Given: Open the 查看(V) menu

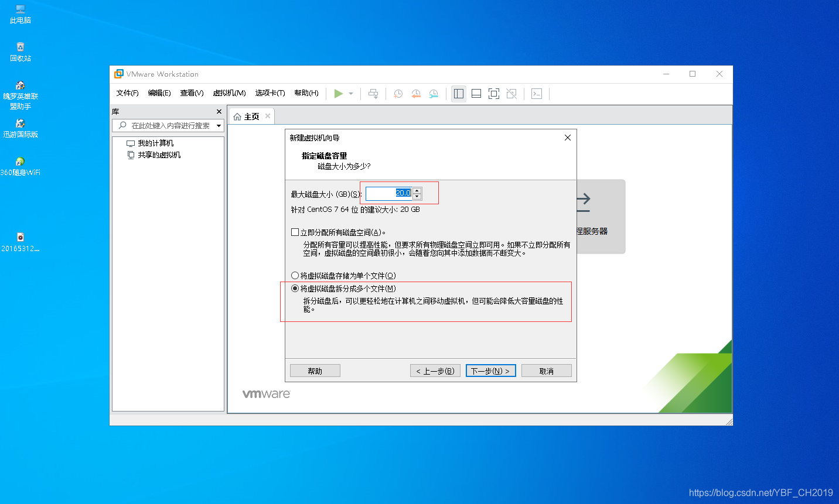Looking at the screenshot, I should [x=192, y=93].
